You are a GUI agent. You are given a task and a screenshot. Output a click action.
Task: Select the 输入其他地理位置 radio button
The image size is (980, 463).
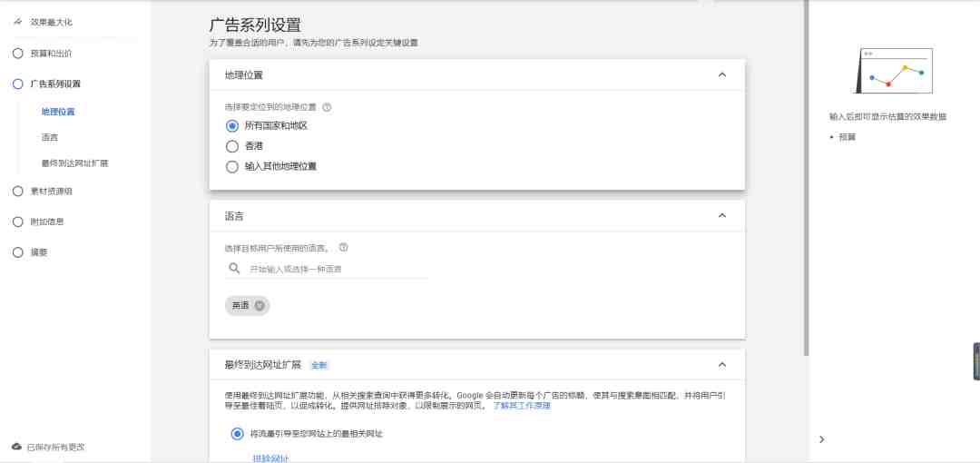[232, 167]
